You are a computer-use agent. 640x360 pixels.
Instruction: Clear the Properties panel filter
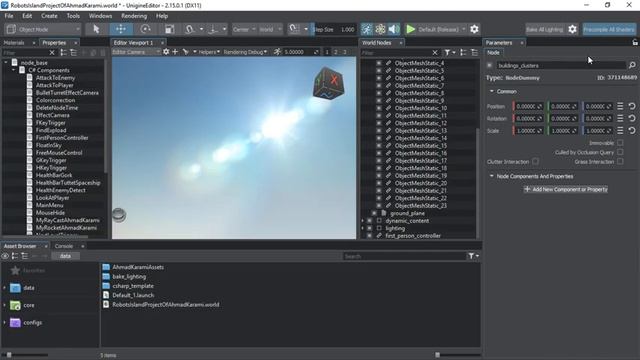tap(52, 53)
